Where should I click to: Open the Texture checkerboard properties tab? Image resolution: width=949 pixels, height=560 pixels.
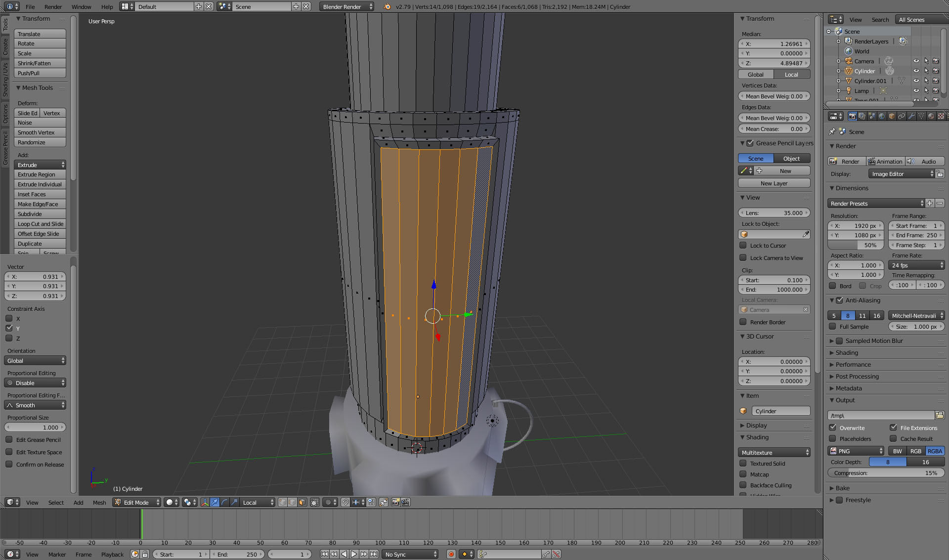pyautogui.click(x=941, y=116)
